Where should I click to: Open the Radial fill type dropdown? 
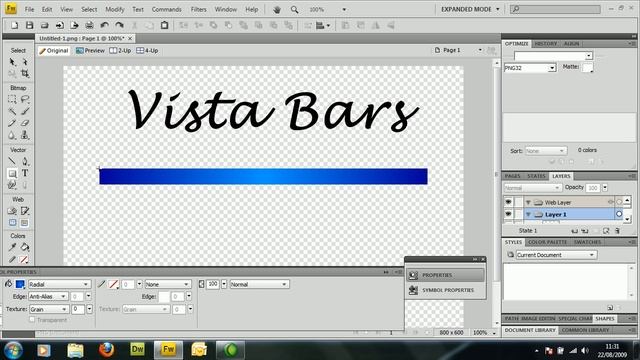59,284
